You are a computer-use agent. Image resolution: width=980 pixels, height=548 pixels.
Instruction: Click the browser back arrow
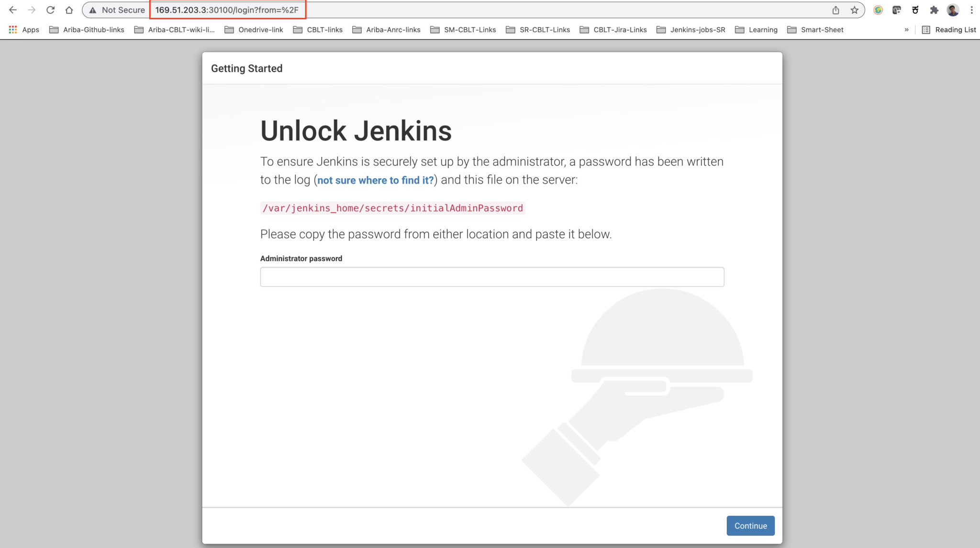coord(12,9)
